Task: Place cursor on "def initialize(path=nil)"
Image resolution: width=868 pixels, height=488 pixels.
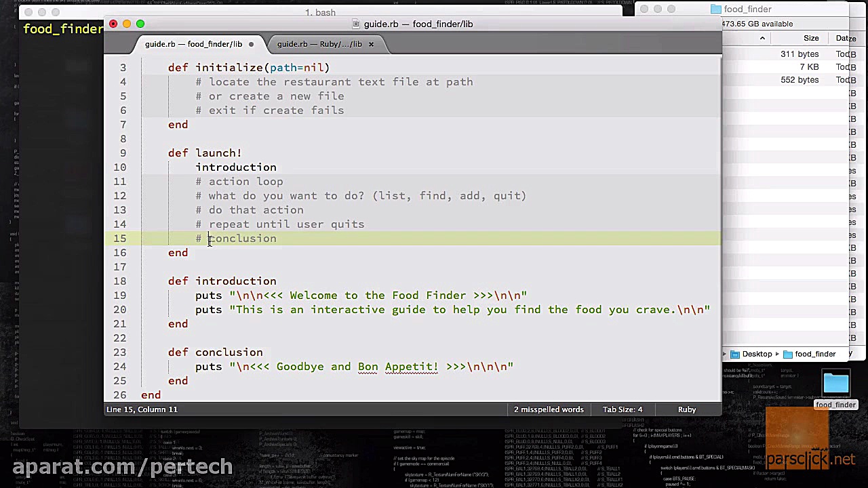Action: 249,68
